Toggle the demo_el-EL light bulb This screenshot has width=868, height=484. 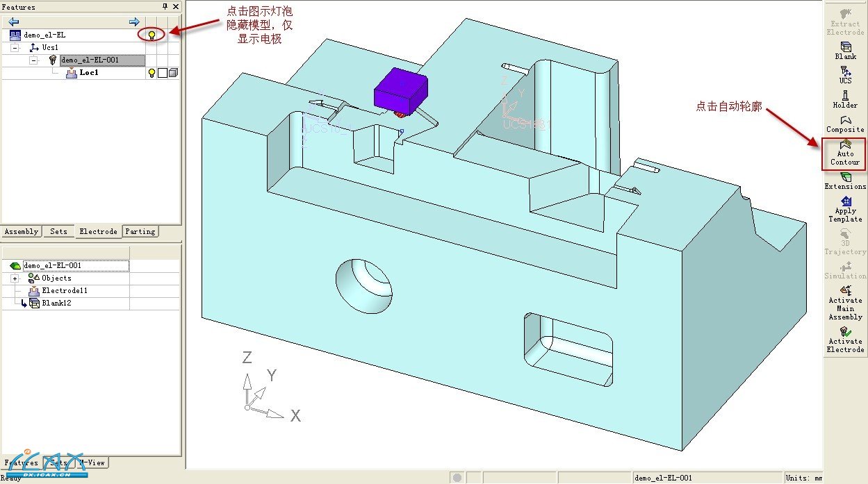pos(151,35)
